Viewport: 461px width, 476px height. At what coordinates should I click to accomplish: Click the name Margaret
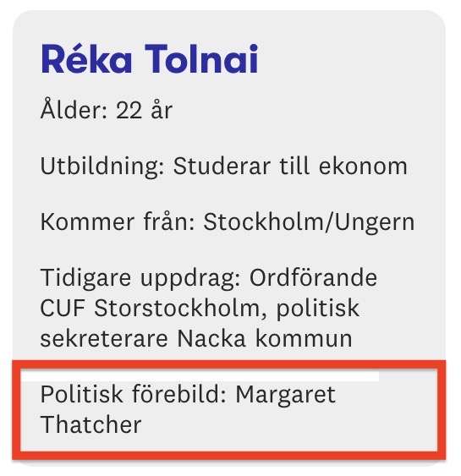(x=285, y=395)
